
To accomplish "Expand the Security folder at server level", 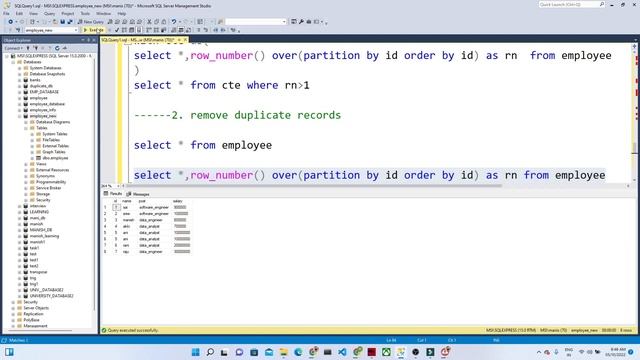I will tap(13, 302).
